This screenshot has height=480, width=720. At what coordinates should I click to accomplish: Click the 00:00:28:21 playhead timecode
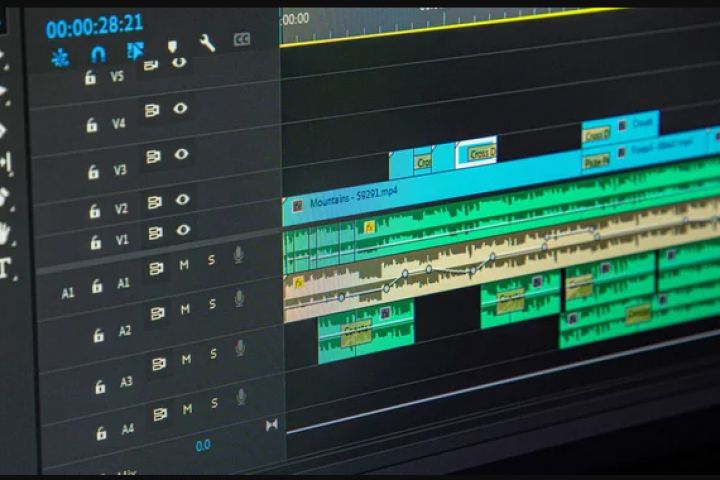(94, 26)
